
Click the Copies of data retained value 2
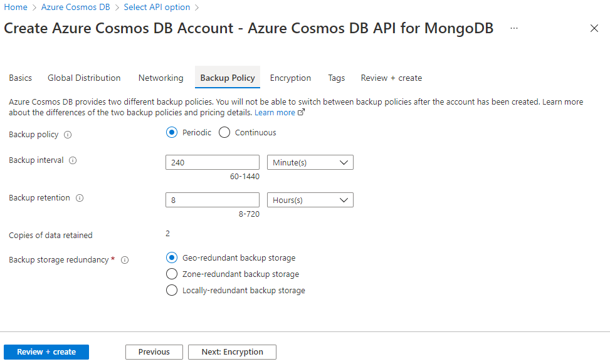coord(167,234)
